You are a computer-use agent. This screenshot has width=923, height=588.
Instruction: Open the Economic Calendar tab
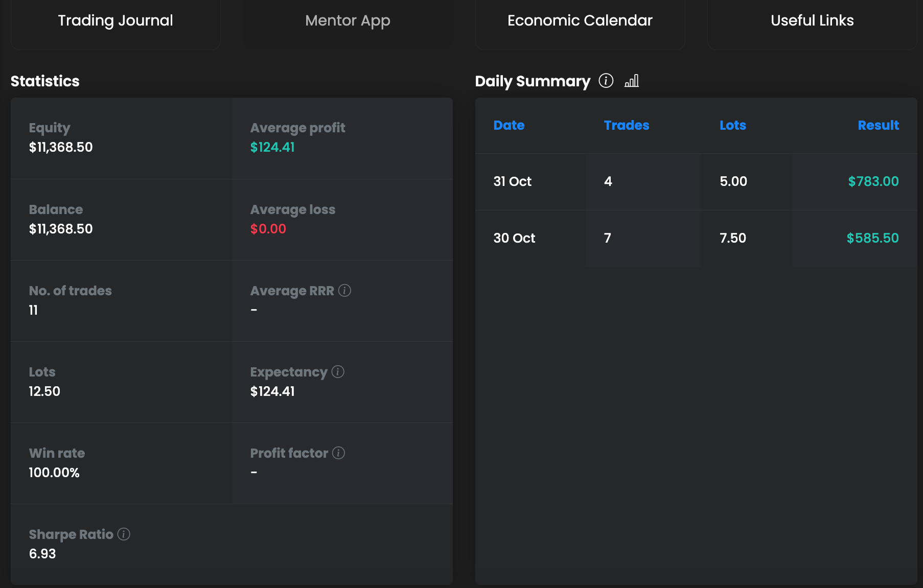click(580, 21)
